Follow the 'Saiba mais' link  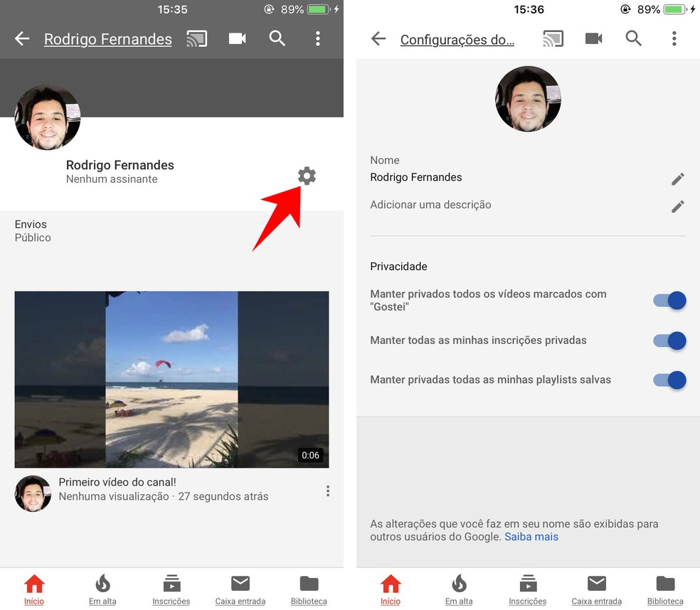tap(531, 536)
